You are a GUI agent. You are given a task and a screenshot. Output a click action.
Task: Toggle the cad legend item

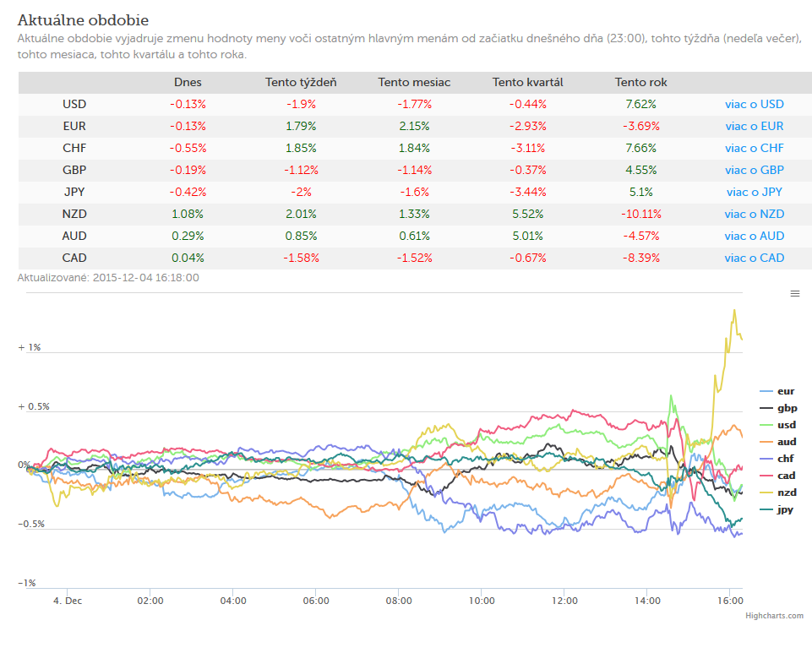pyautogui.click(x=777, y=476)
